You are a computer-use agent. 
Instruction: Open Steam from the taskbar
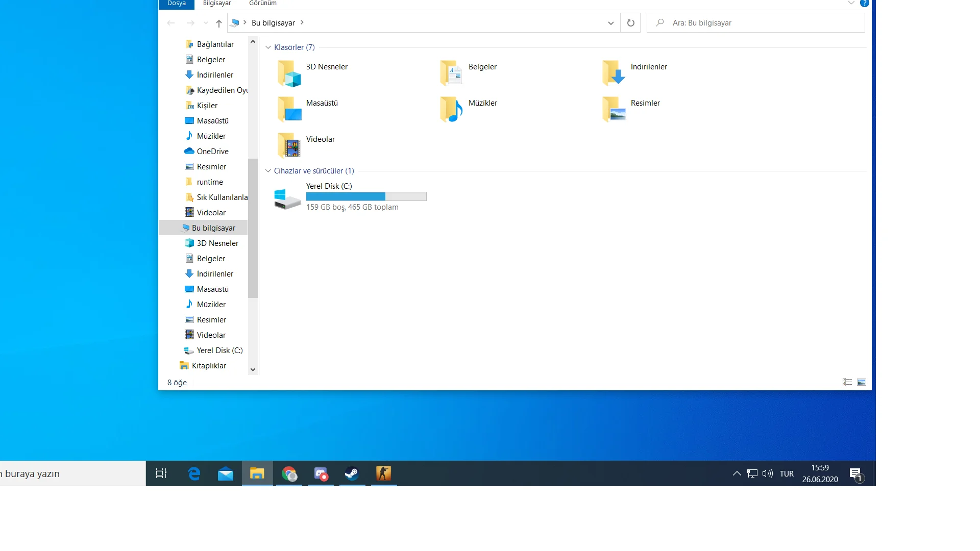(352, 474)
